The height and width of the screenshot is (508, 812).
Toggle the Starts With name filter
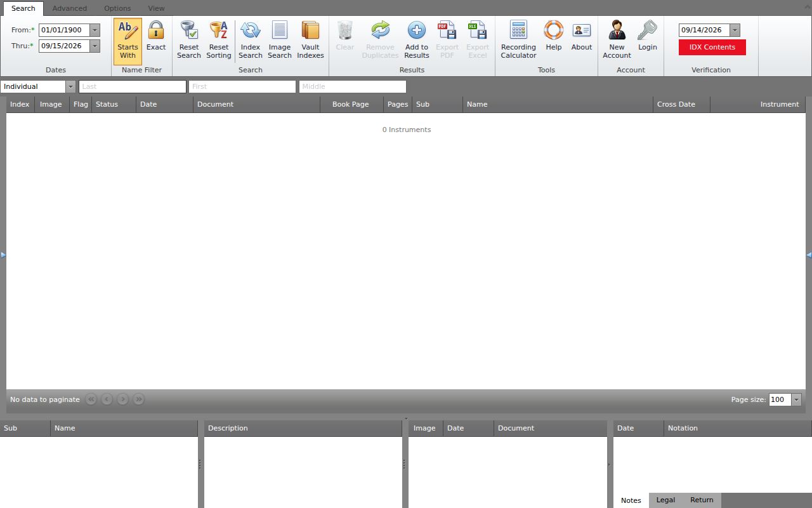(128, 41)
